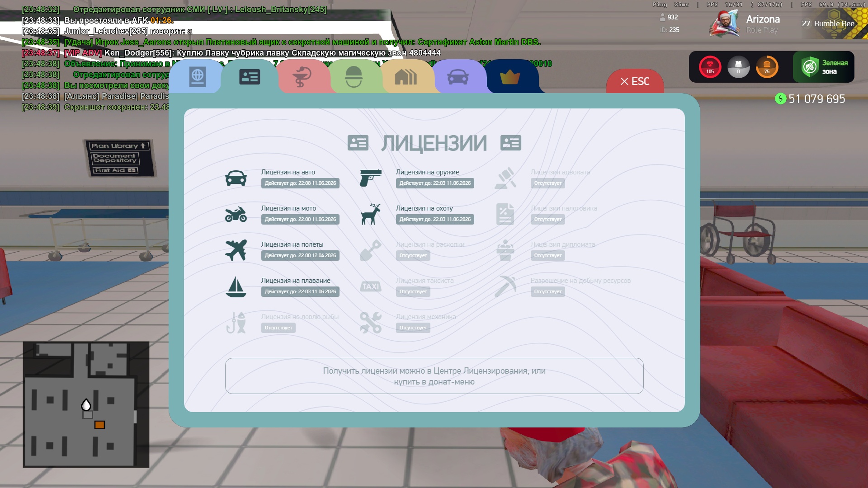
Task: Close the menu with the ESC button
Action: click(x=635, y=82)
